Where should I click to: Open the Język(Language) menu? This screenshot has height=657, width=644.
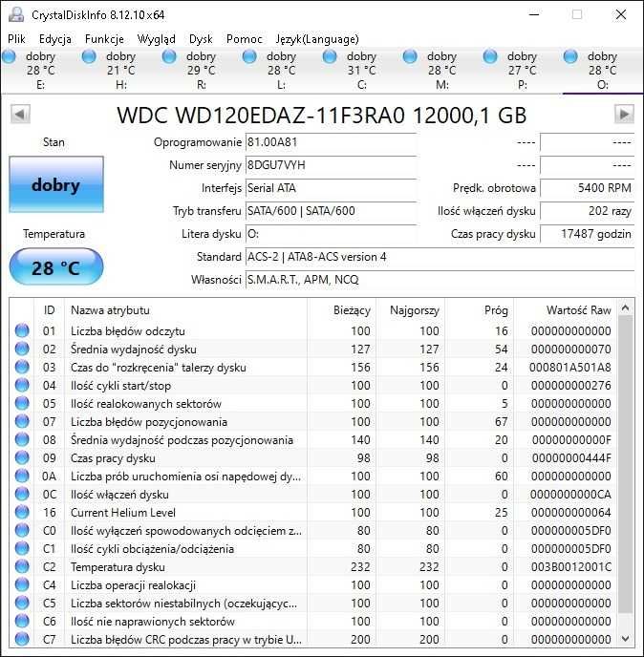click(317, 39)
